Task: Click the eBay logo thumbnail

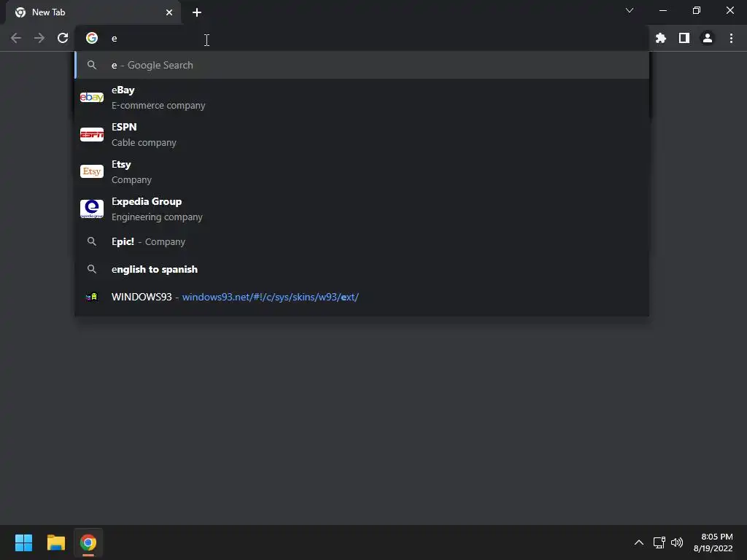Action: tap(92, 97)
